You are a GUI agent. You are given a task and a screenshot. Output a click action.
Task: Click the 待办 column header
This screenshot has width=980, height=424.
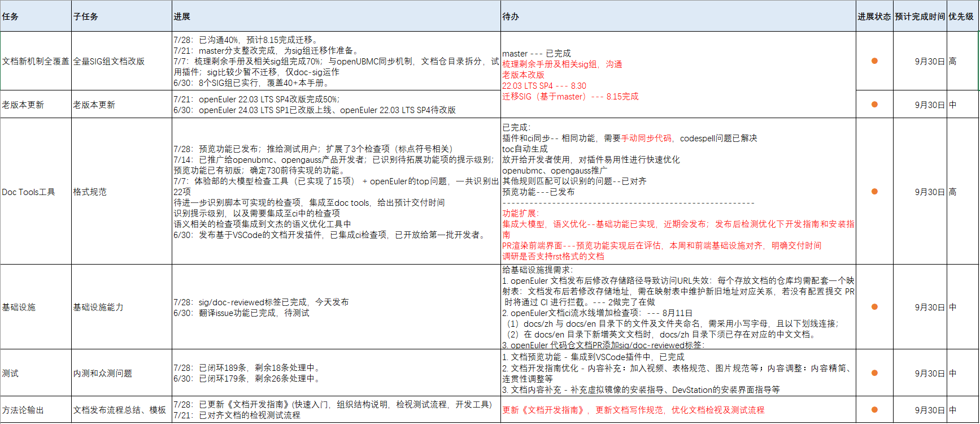pyautogui.click(x=678, y=16)
